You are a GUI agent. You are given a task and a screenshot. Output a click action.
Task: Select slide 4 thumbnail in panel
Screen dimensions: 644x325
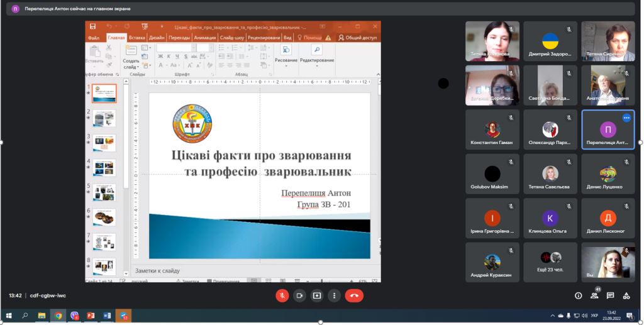[x=104, y=168]
